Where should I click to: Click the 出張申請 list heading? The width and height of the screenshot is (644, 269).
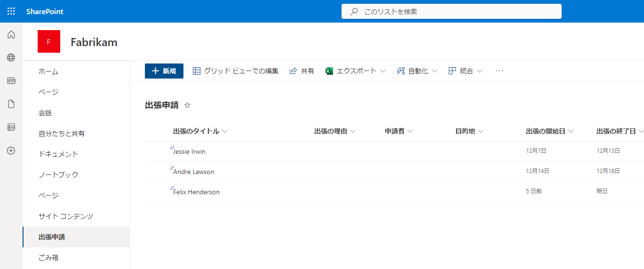click(162, 105)
